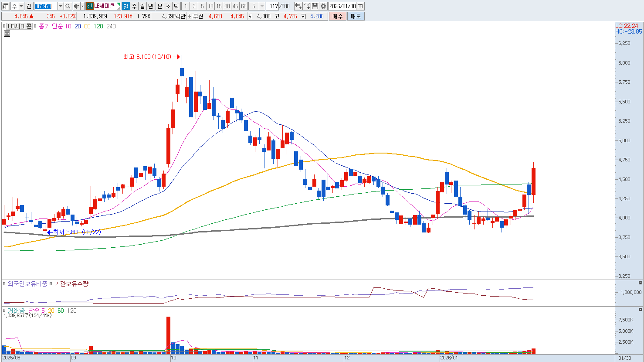Open chart settings gear icon

coord(323,6)
